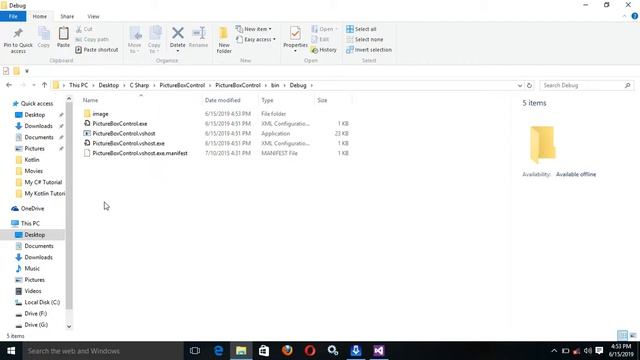640x360 pixels.
Task: Open the recent locations dropdown arrow
Action: click(33, 85)
